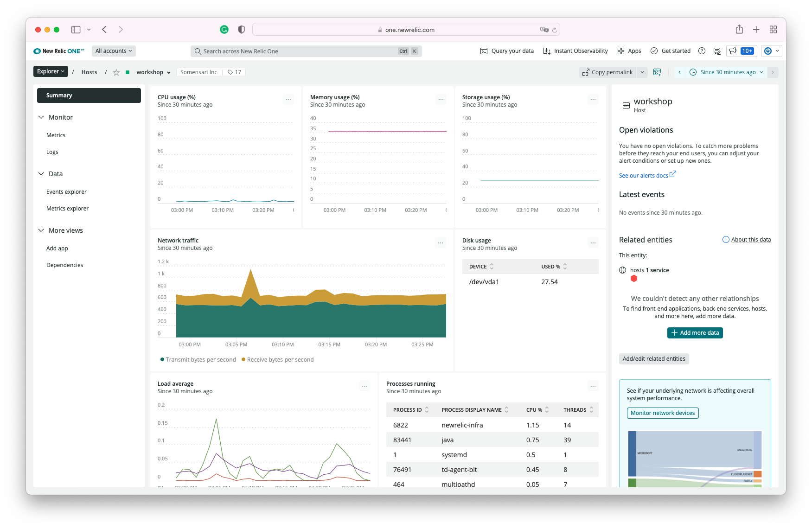Open Memory usage chart options menu
Screen dimensions: 812x529
(441, 99)
